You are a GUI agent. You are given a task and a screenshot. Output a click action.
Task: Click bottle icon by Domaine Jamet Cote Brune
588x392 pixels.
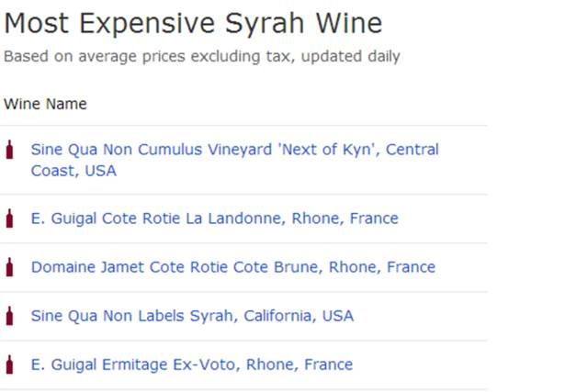[10, 267]
